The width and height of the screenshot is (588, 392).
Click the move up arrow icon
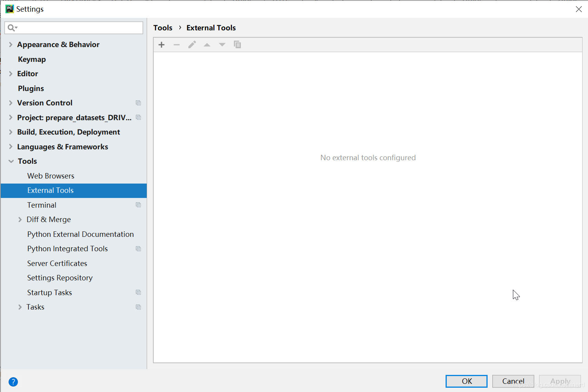tap(207, 45)
